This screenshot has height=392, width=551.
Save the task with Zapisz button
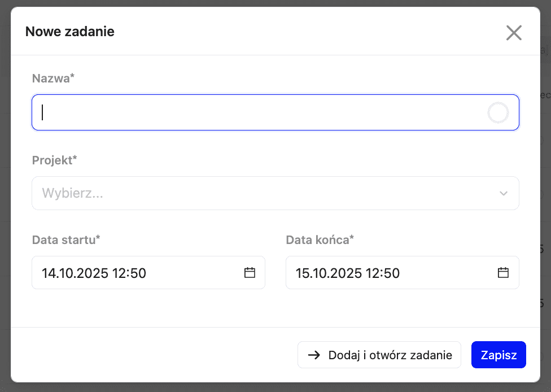498,355
